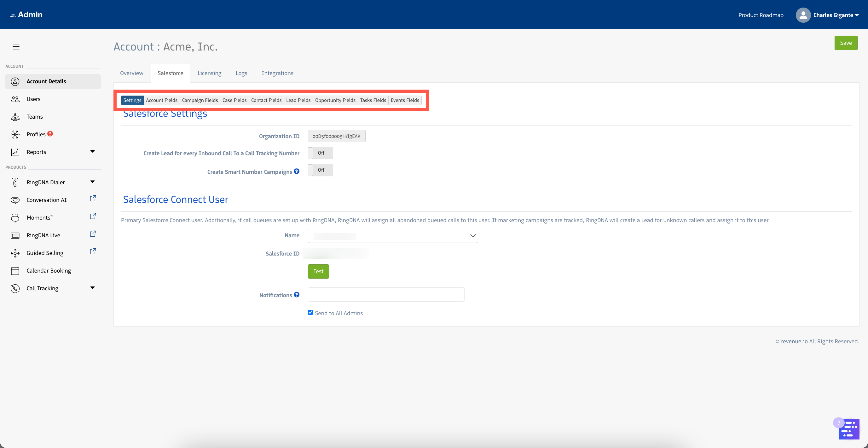Click the Account Details person icon

pyautogui.click(x=15, y=81)
